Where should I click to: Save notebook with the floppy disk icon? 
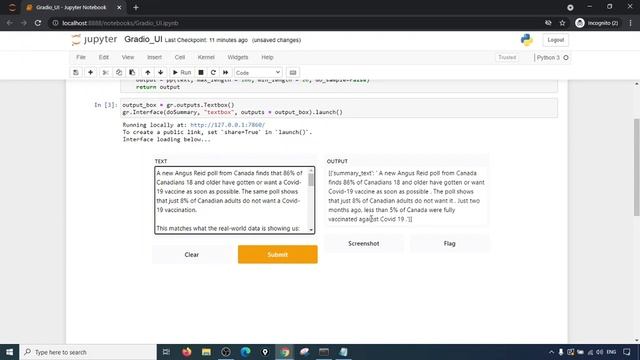click(x=76, y=73)
